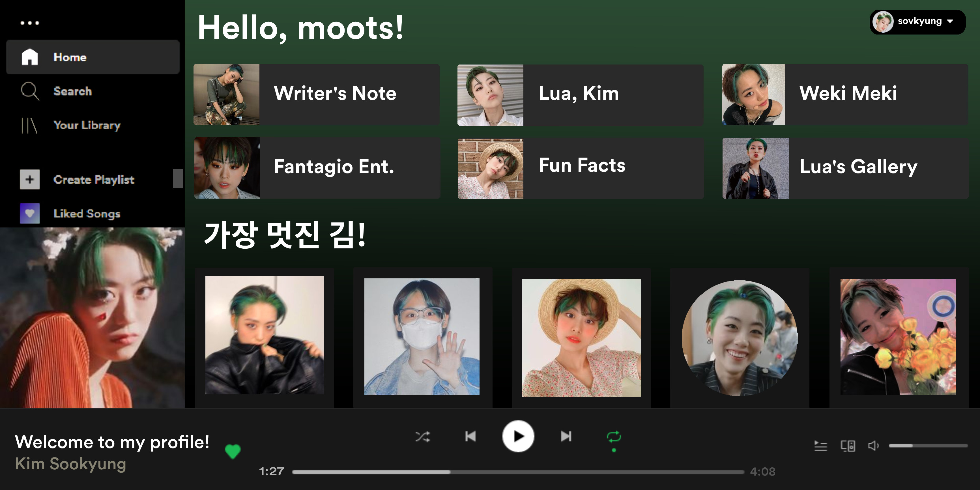Click the connect to device icon
Screen dimensions: 980x490
click(848, 446)
